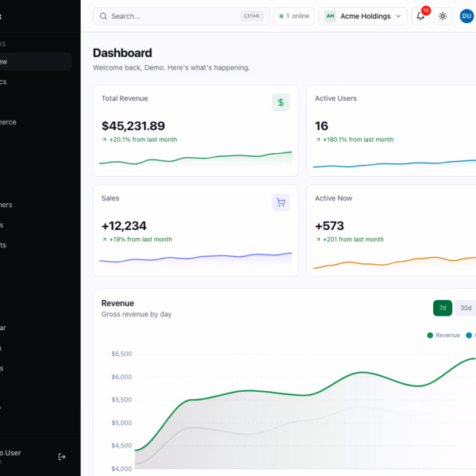476x476 pixels.
Task: Click the AH organization badge
Action: tap(330, 16)
